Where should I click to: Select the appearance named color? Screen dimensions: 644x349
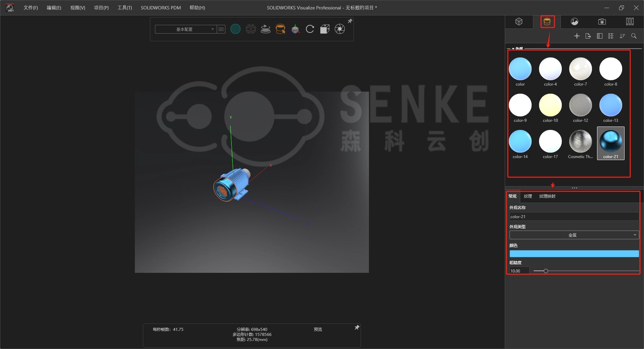(x=520, y=72)
